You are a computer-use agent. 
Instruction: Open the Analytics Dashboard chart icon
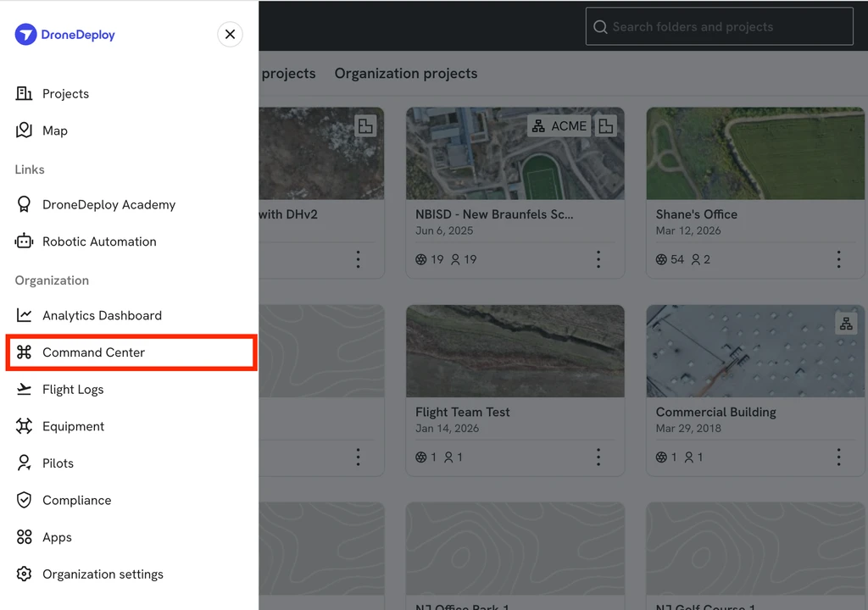[x=24, y=315]
